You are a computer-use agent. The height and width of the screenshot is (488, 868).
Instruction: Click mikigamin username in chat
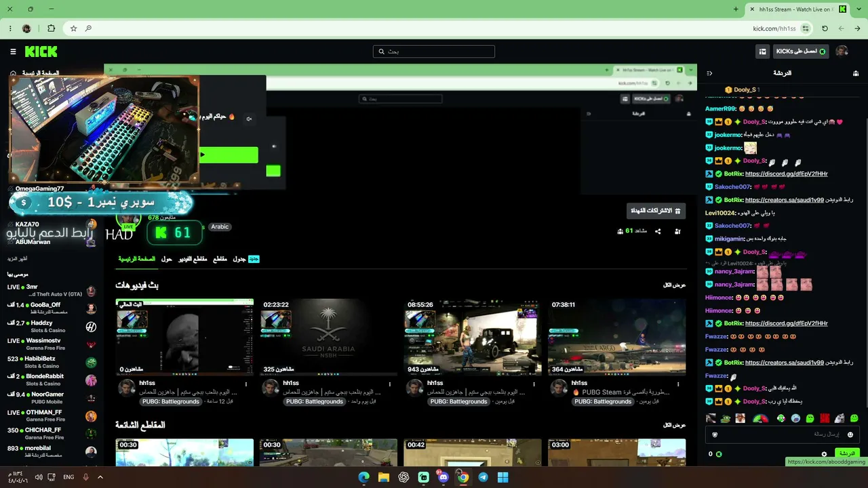click(729, 239)
